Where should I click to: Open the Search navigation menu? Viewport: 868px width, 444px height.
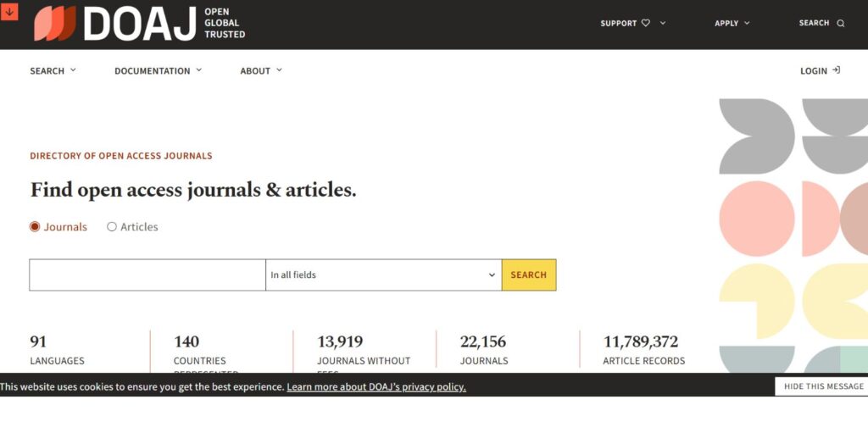click(x=53, y=71)
